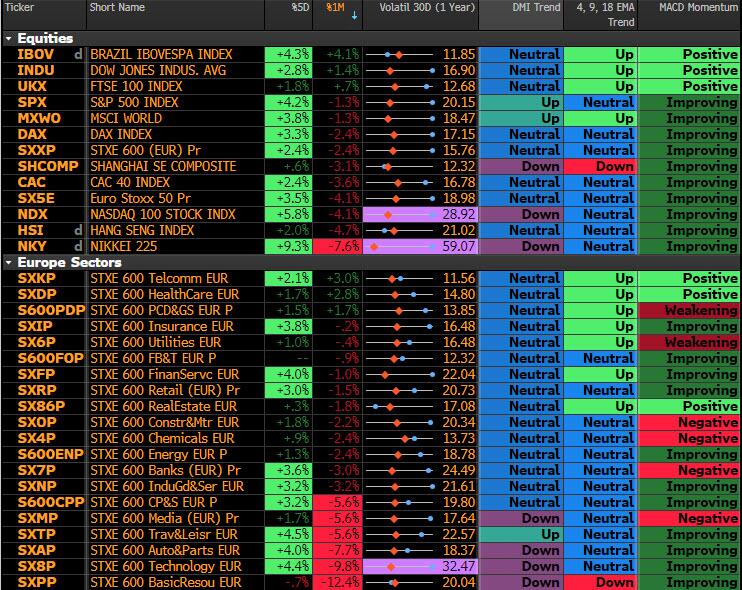
Task: Click SXOP MACD Negative cell
Action: pyautogui.click(x=689, y=423)
